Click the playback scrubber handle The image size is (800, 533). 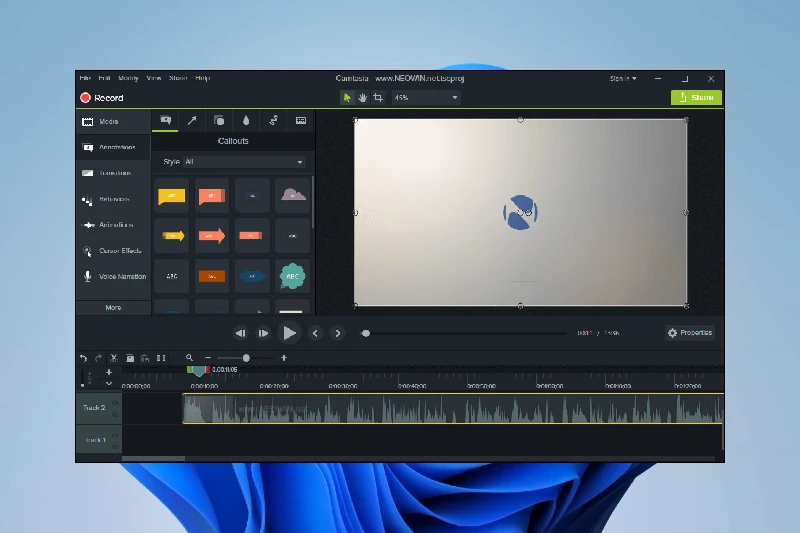pyautogui.click(x=366, y=333)
